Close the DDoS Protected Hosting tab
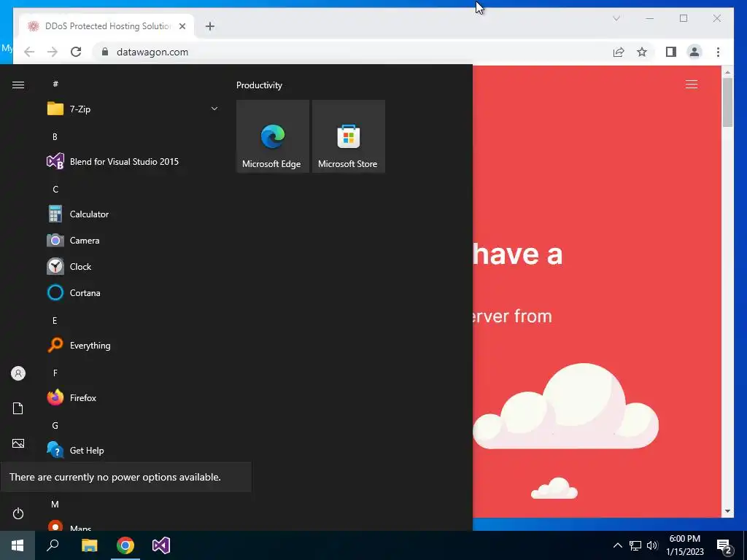This screenshot has height=560, width=747. click(182, 26)
